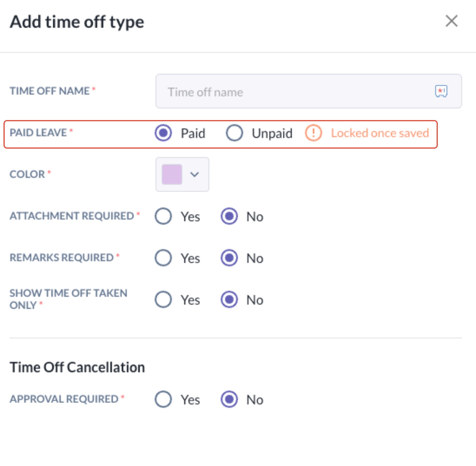The height and width of the screenshot is (466, 476).
Task: Click the Locked once saved text
Action: click(x=380, y=133)
